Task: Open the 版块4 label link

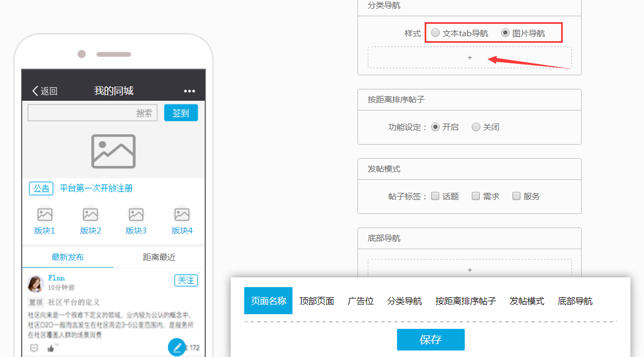Action: (182, 230)
